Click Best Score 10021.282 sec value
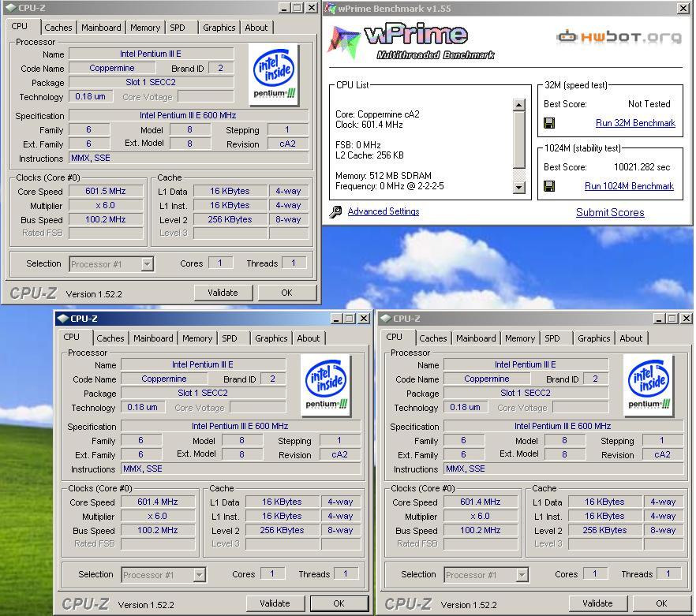The height and width of the screenshot is (616, 696). [x=642, y=167]
